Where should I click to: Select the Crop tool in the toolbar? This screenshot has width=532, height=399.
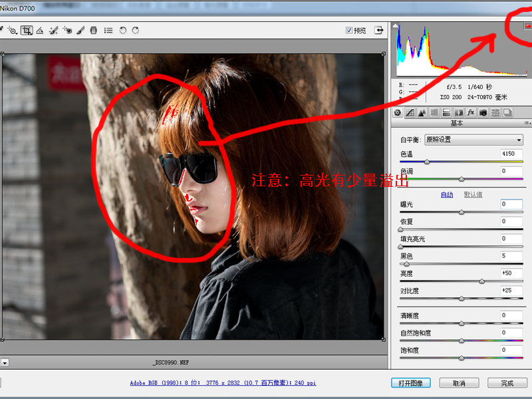coord(27,31)
